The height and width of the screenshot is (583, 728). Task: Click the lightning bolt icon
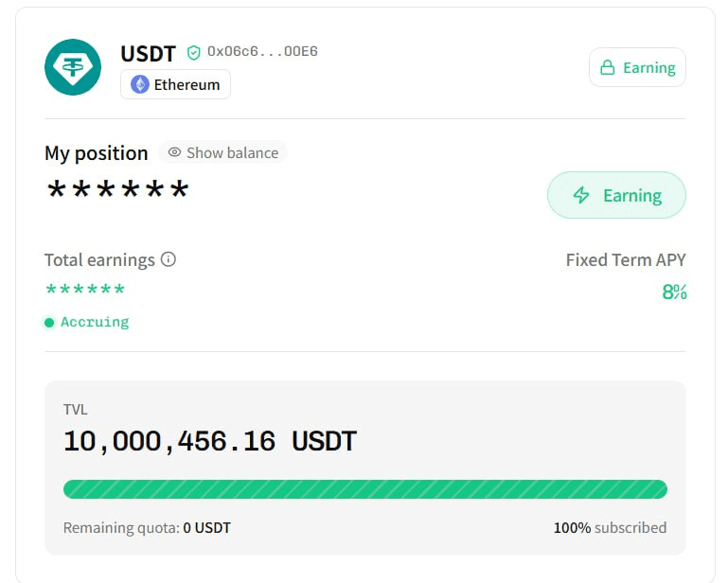[581, 196]
